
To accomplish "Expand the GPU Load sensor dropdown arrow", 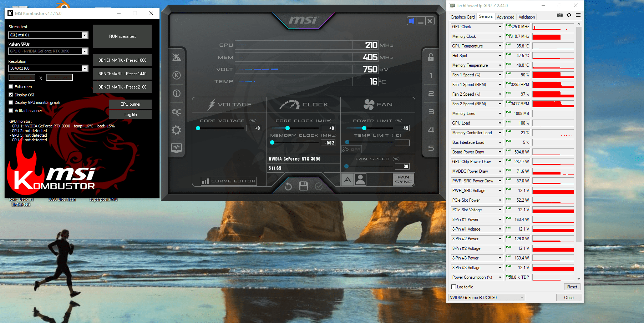I will coord(500,123).
